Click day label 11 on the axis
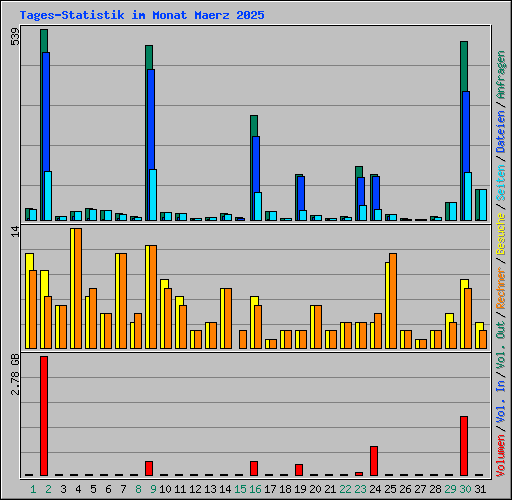 [180, 489]
